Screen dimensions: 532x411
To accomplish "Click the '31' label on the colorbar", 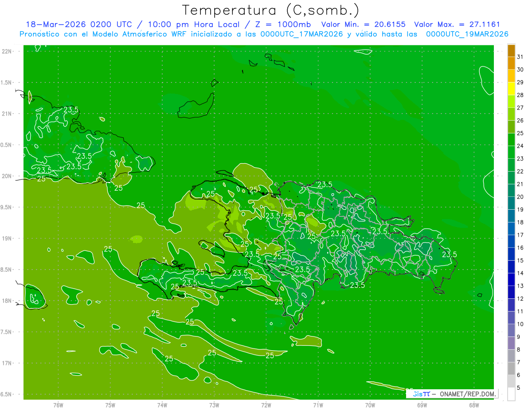I will pos(520,57).
